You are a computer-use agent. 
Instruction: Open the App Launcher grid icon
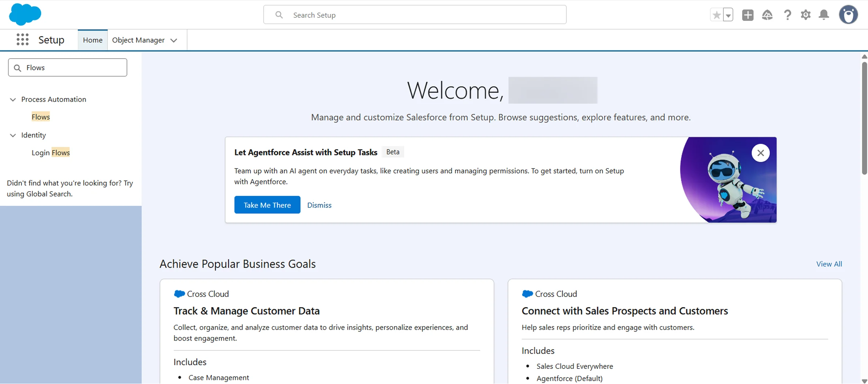click(22, 40)
